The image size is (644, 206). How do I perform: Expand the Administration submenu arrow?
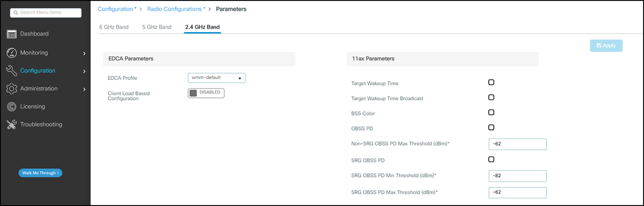tap(84, 89)
